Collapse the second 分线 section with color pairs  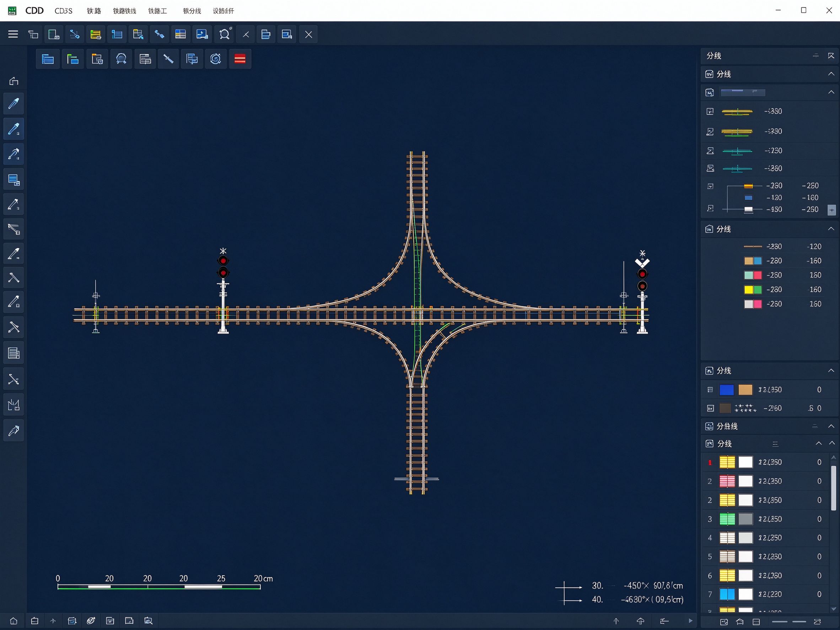831,228
